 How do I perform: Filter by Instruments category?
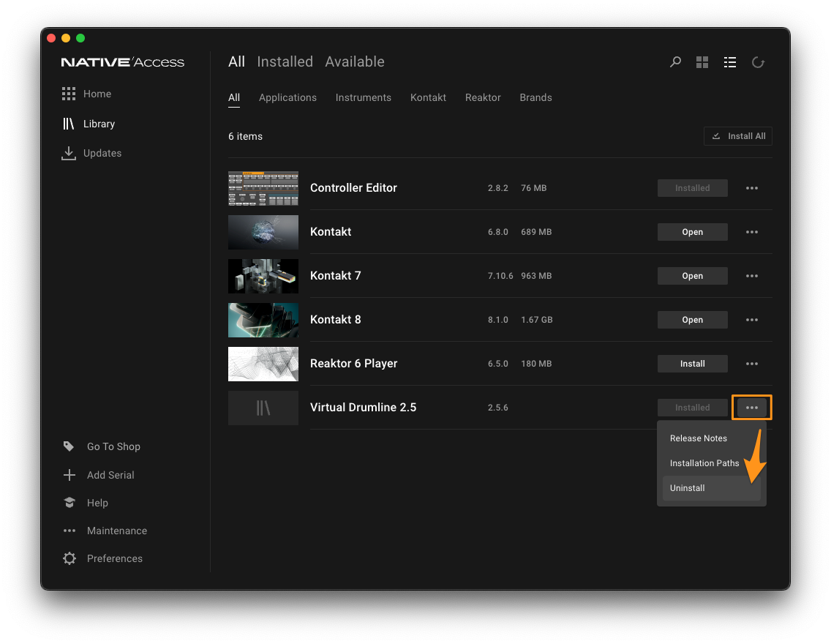363,97
